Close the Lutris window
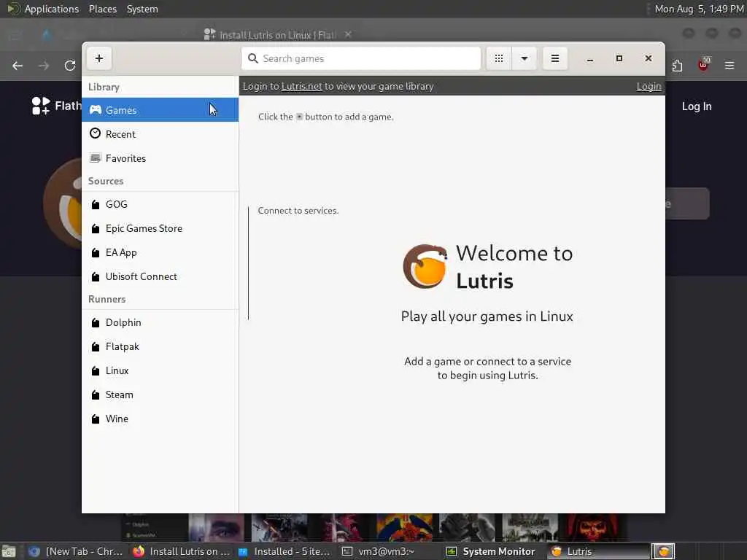This screenshot has height=560, width=747. click(648, 58)
